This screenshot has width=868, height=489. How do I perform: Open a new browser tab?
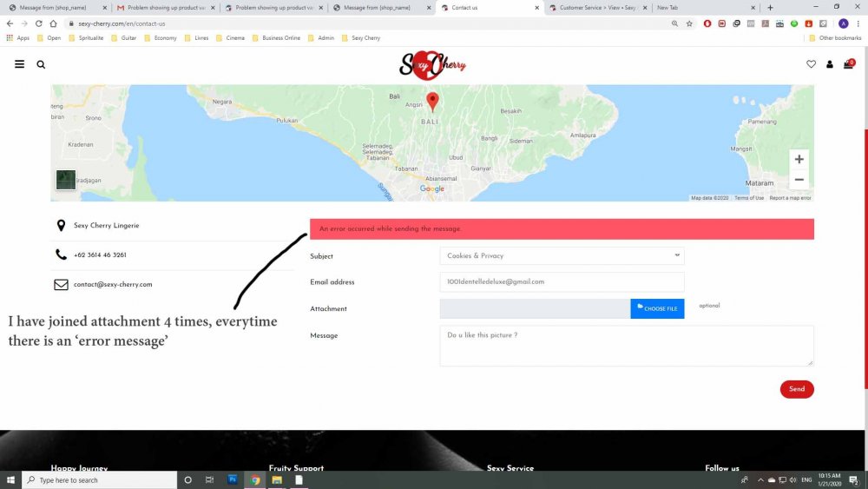(770, 8)
